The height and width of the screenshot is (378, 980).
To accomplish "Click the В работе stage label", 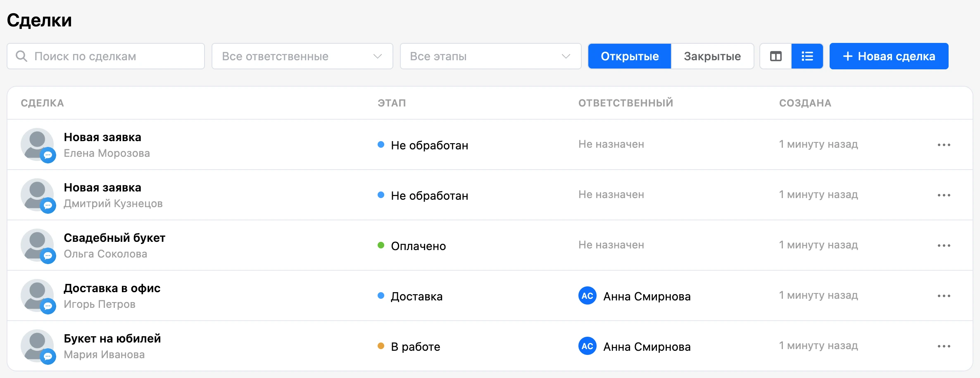I will click(416, 347).
